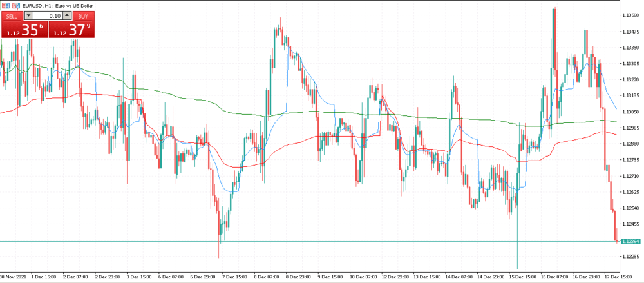Increase trade volume with the up arrow
This screenshot has width=644, height=283.
[66, 15]
